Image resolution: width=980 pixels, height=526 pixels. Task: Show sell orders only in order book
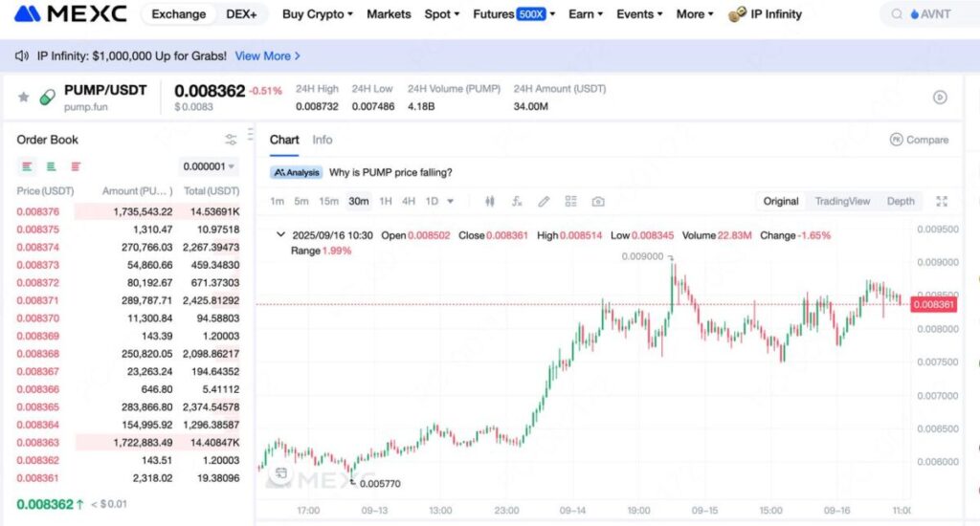[76, 166]
